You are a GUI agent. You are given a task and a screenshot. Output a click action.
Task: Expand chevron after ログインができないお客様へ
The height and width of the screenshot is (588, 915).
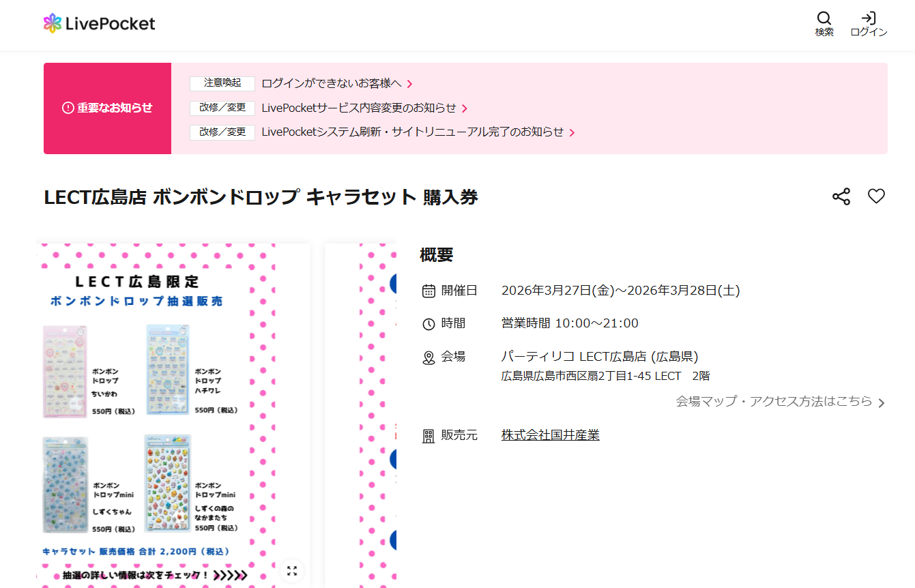click(x=409, y=83)
